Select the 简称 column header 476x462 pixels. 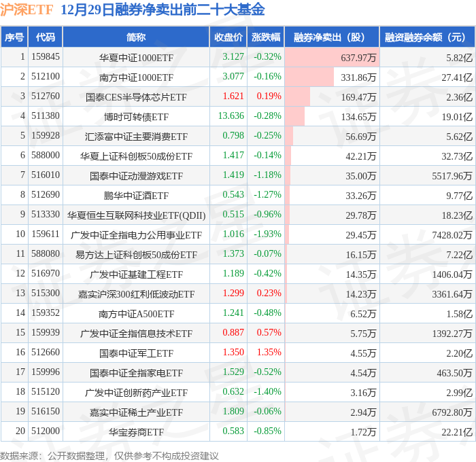[136, 37]
